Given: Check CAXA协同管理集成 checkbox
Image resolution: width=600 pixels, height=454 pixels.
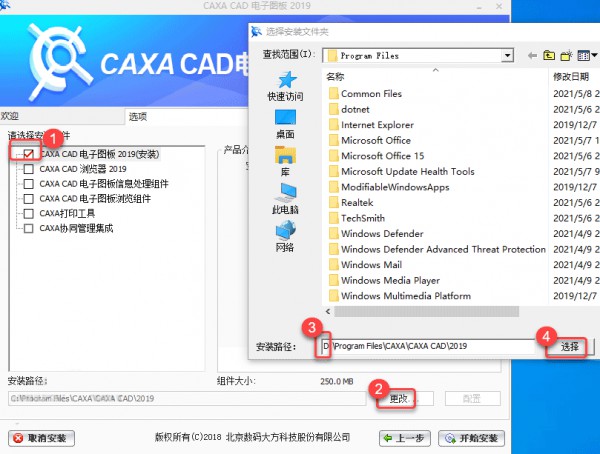Looking at the screenshot, I should [29, 229].
